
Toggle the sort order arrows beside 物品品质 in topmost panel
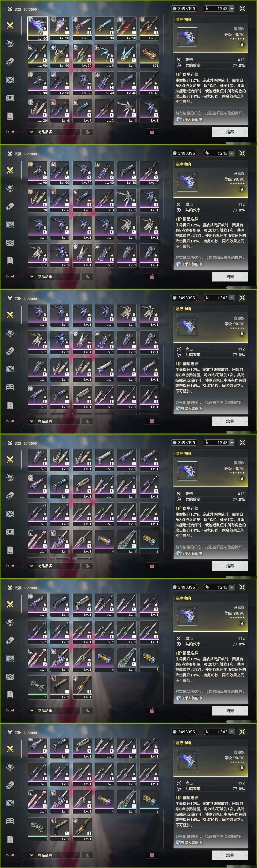pyautogui.click(x=87, y=132)
